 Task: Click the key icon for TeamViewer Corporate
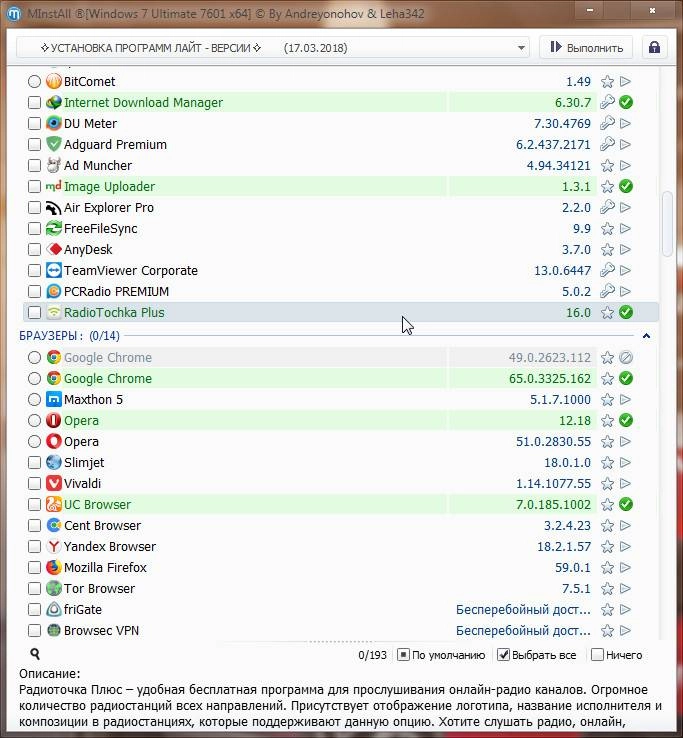pyautogui.click(x=607, y=270)
